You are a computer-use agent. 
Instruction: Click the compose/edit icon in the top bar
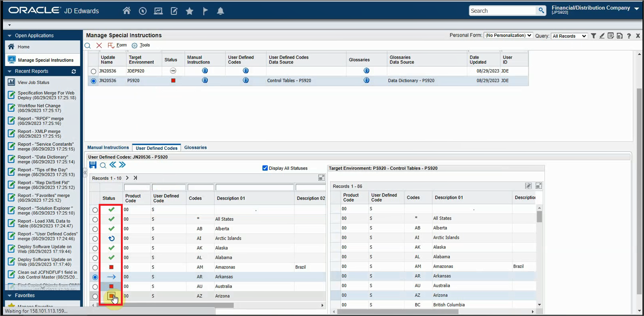click(x=174, y=11)
